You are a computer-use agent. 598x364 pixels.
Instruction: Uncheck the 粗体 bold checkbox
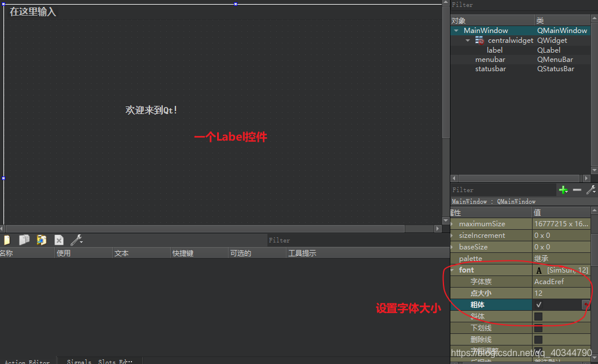pyautogui.click(x=538, y=304)
